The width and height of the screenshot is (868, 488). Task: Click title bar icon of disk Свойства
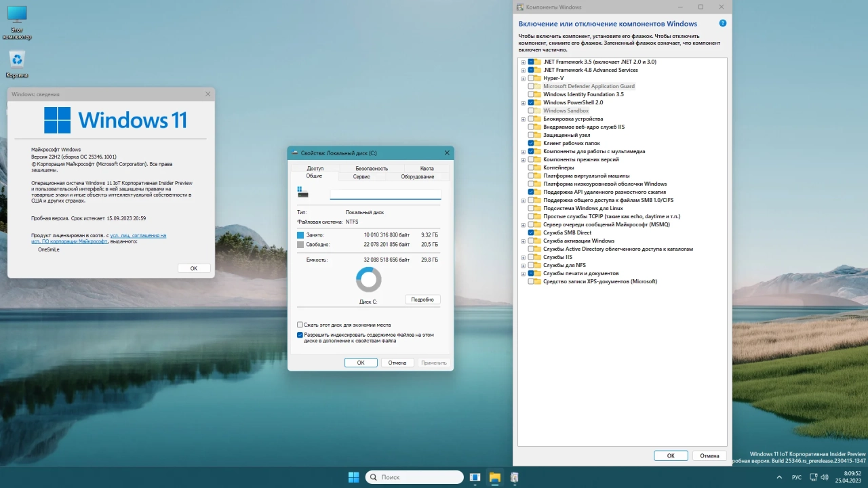click(x=295, y=152)
